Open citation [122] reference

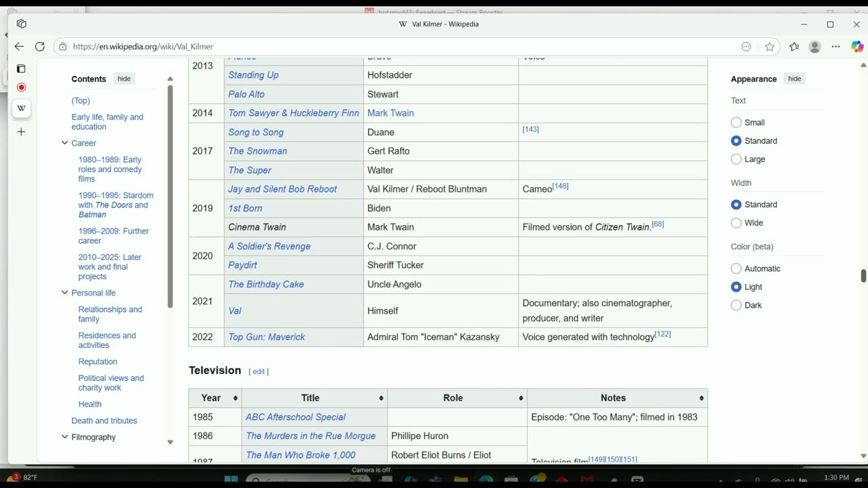click(663, 334)
